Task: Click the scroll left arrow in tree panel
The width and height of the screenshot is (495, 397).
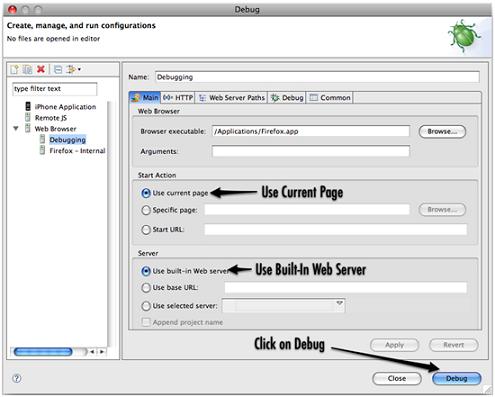Action: coord(92,352)
